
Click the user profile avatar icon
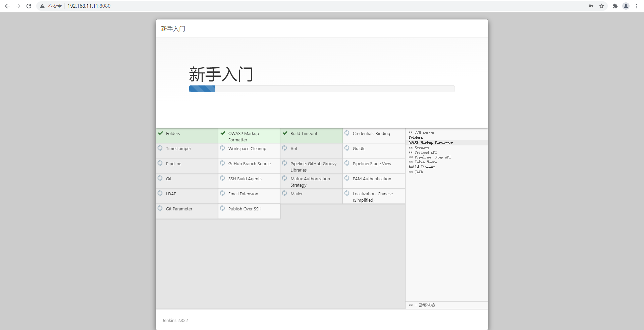coord(626,6)
